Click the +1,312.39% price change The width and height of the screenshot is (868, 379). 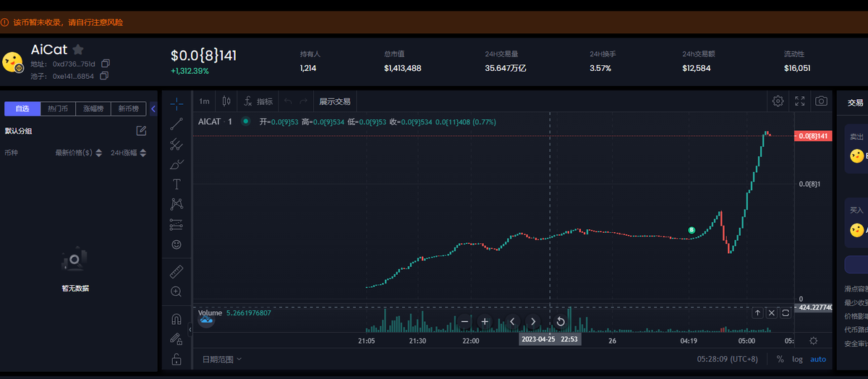(190, 71)
